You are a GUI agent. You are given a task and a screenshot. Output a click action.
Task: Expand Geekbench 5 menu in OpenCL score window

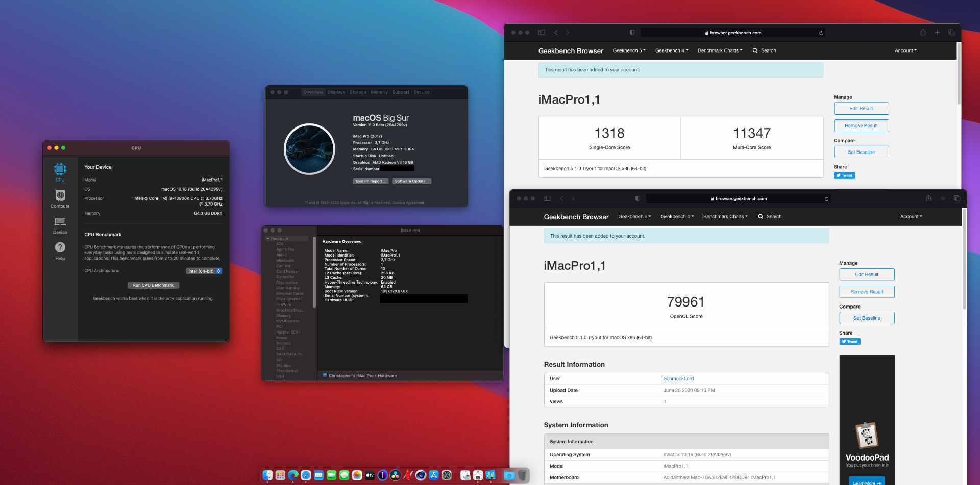click(634, 217)
